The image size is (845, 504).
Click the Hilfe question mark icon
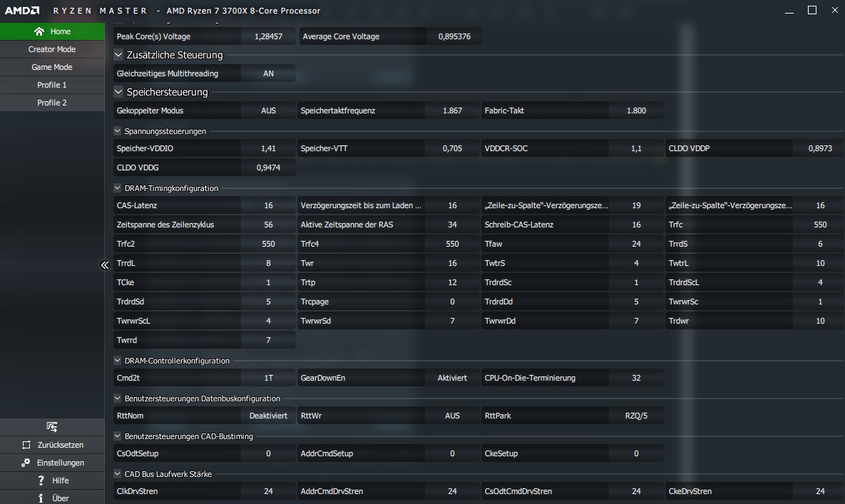pos(41,480)
